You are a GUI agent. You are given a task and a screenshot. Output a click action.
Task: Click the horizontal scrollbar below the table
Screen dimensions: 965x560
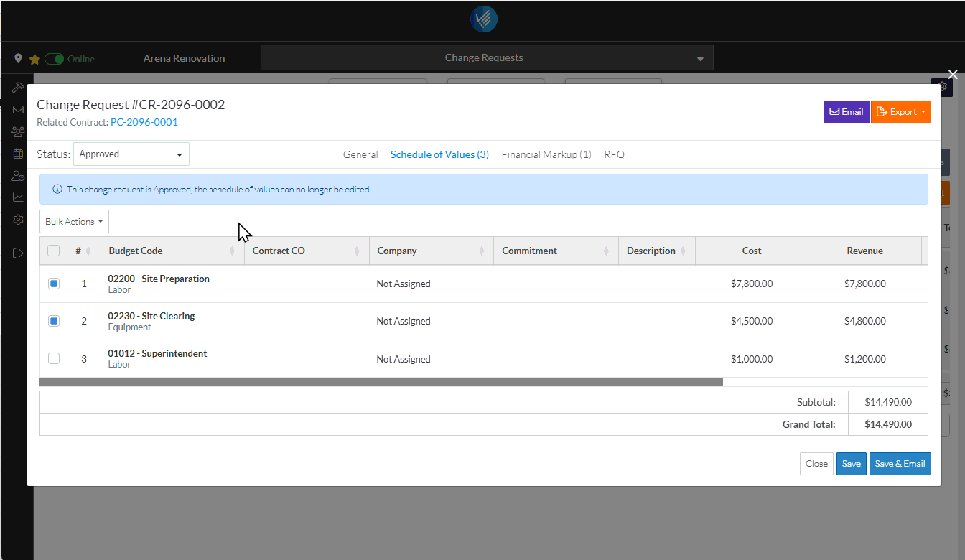tap(381, 382)
